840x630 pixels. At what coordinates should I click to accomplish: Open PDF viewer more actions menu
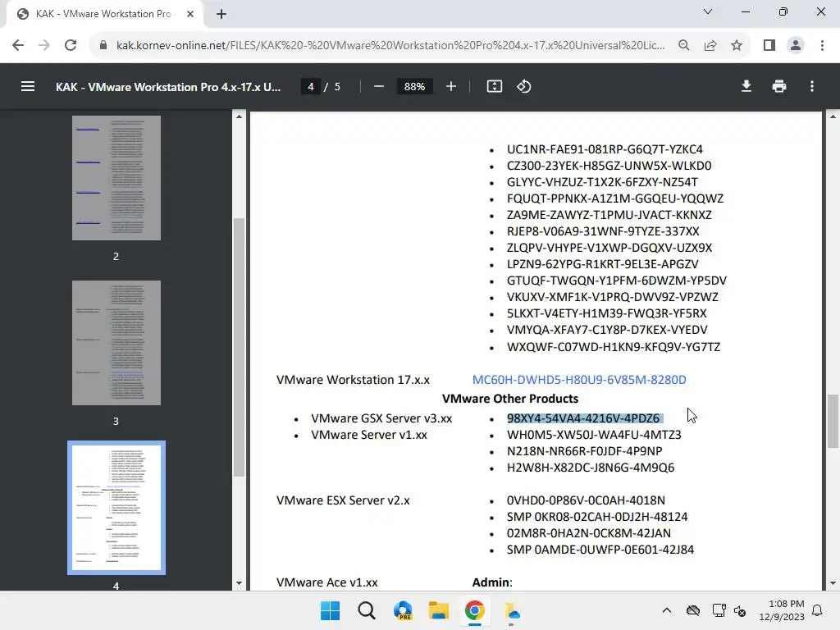point(812,86)
